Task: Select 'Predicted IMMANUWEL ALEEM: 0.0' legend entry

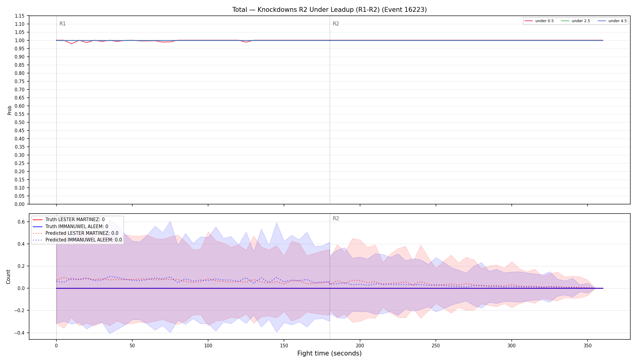Action: [x=77, y=240]
